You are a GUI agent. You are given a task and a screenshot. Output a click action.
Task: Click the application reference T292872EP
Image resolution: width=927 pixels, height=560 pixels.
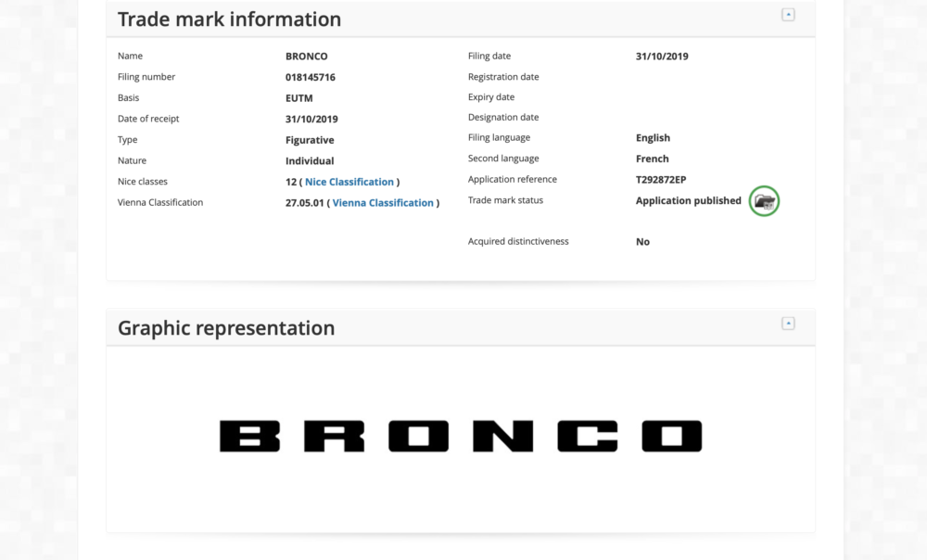661,180
